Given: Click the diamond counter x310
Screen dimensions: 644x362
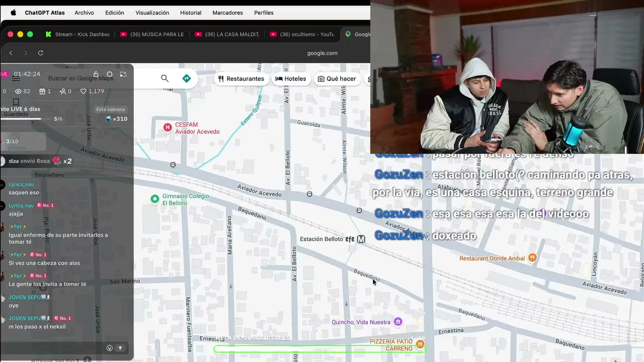Looking at the screenshot, I should tap(116, 119).
